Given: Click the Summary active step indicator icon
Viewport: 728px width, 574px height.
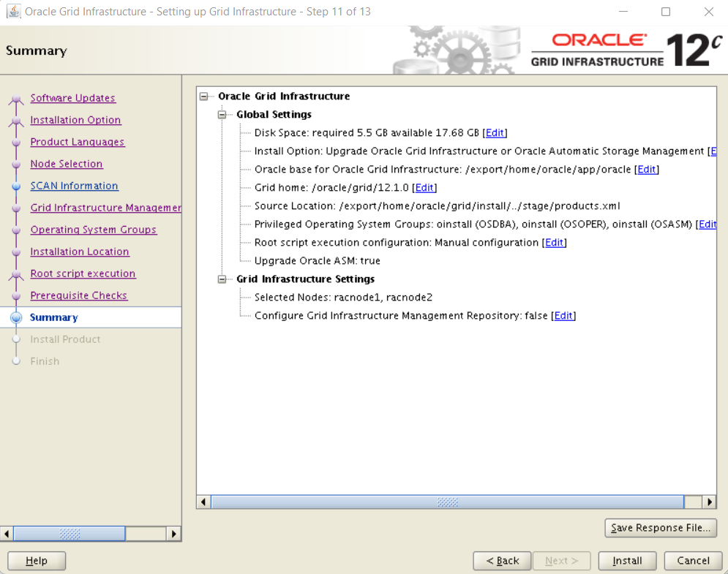Looking at the screenshot, I should 16,317.
